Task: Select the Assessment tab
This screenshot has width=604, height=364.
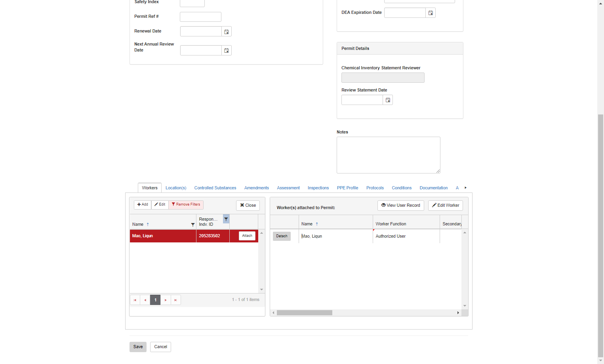Action: pos(288,188)
